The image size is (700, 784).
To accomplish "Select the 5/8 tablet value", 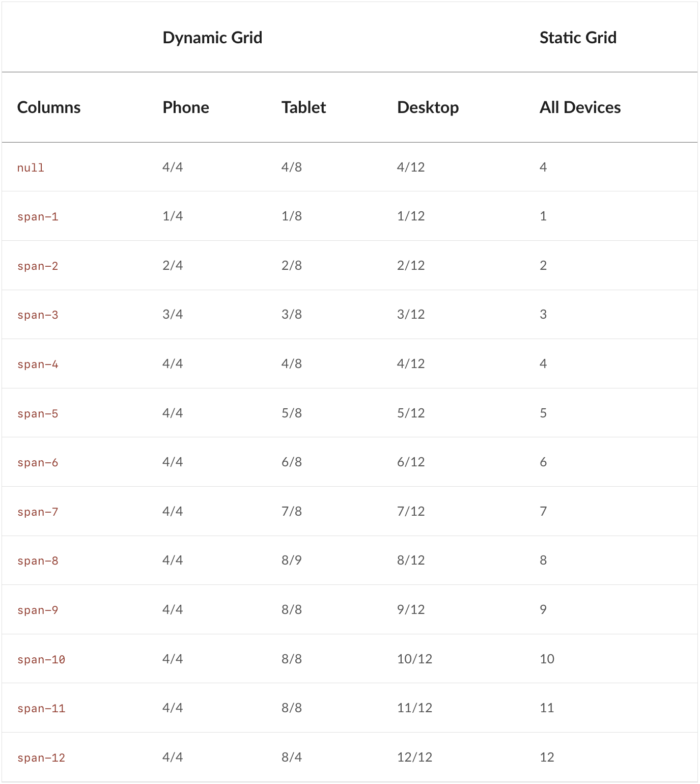I will [x=291, y=413].
